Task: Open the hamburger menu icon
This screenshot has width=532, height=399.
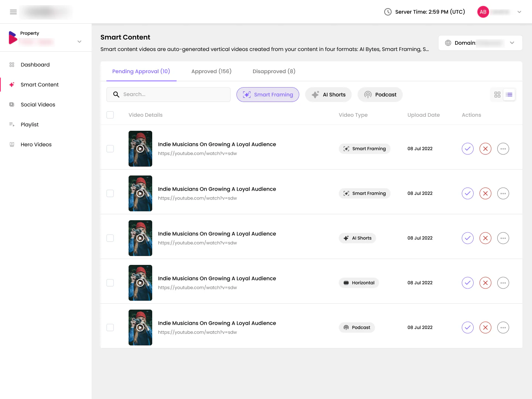Action: [x=13, y=12]
